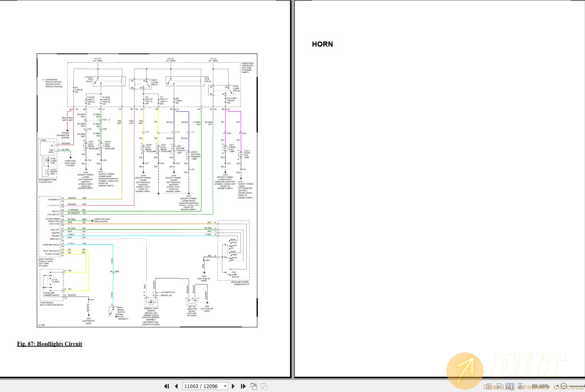
Task: Select the facing pages layout
Action: click(510, 386)
